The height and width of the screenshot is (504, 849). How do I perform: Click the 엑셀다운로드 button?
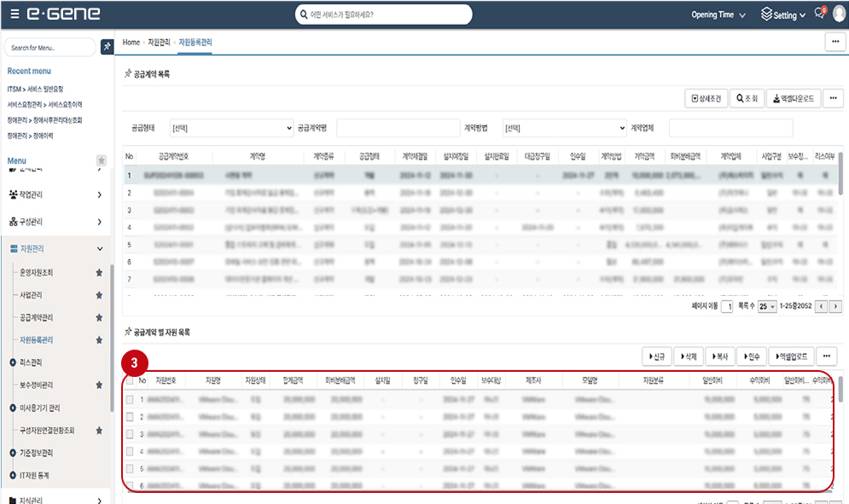click(x=793, y=99)
